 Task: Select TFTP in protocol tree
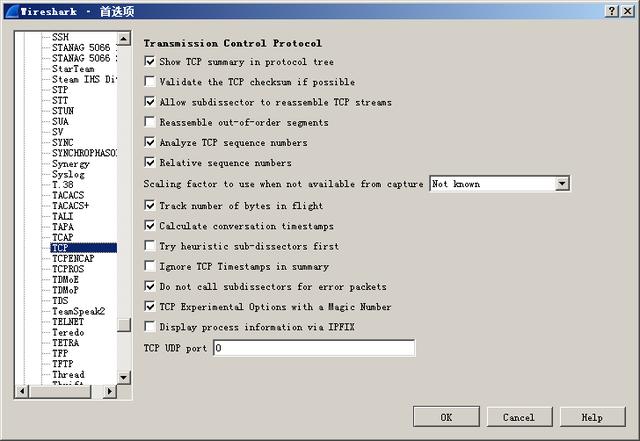click(x=62, y=364)
